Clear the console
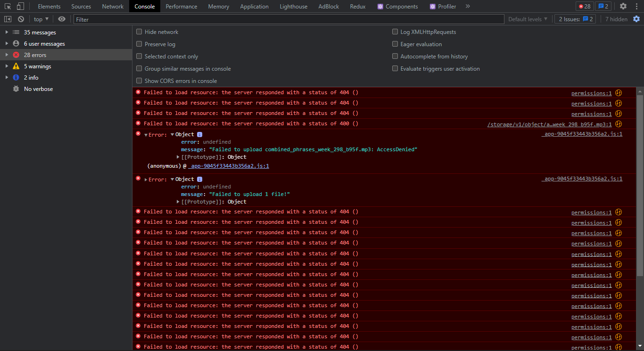Screen dimensions: 644x351 pyautogui.click(x=20, y=19)
